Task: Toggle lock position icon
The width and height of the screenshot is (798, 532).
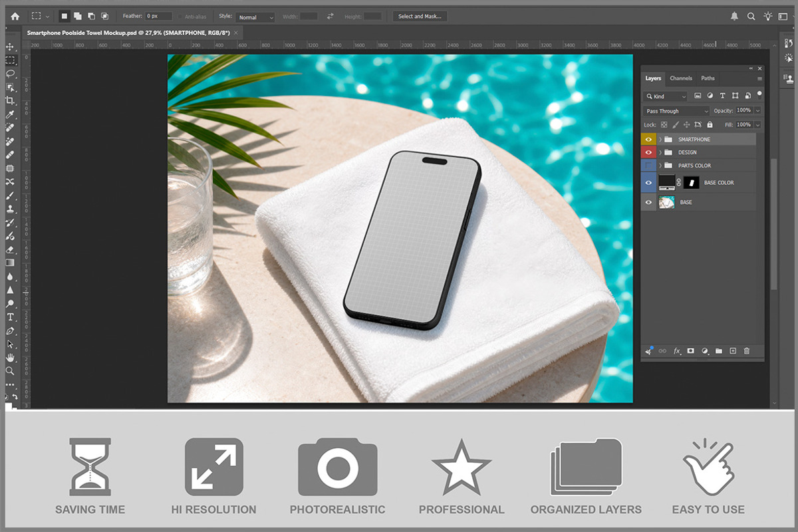Action: tap(687, 124)
